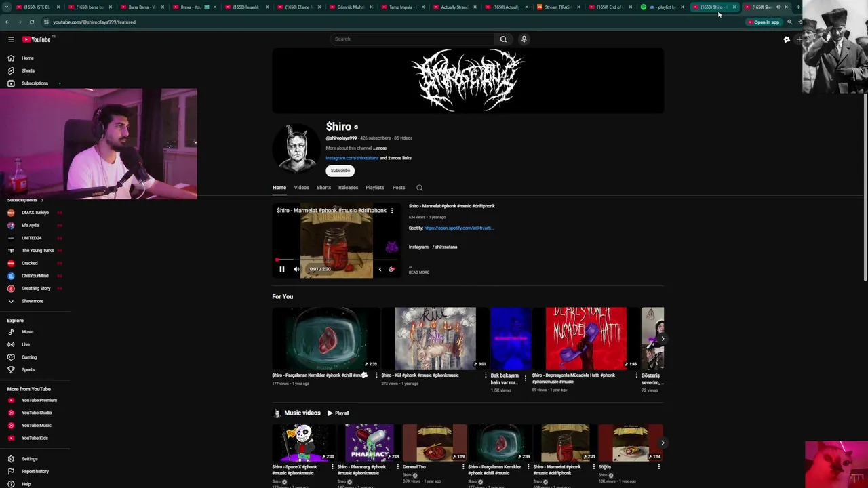Open options for Kül video
The width and height of the screenshot is (868, 488).
pyautogui.click(x=486, y=375)
